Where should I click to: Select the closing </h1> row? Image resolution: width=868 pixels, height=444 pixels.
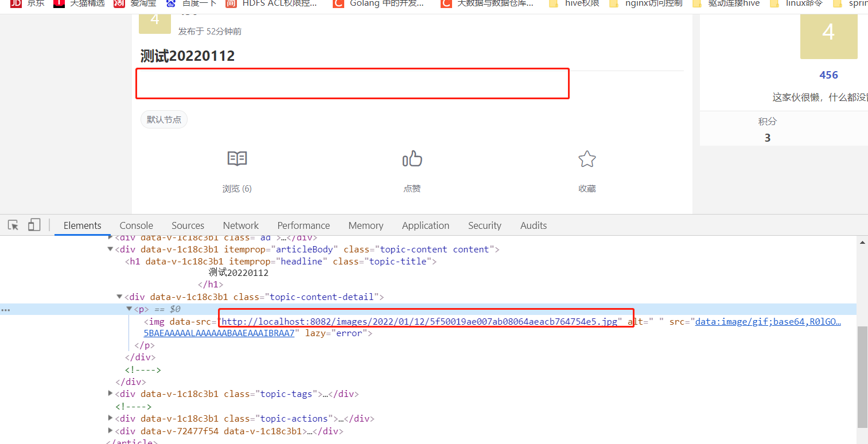pos(211,285)
